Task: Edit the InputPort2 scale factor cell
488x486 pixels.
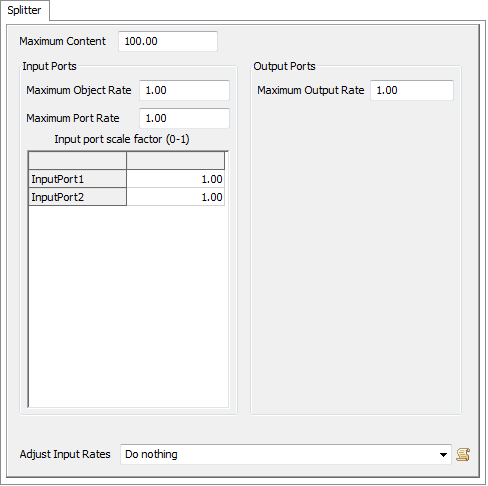Action: (x=176, y=197)
